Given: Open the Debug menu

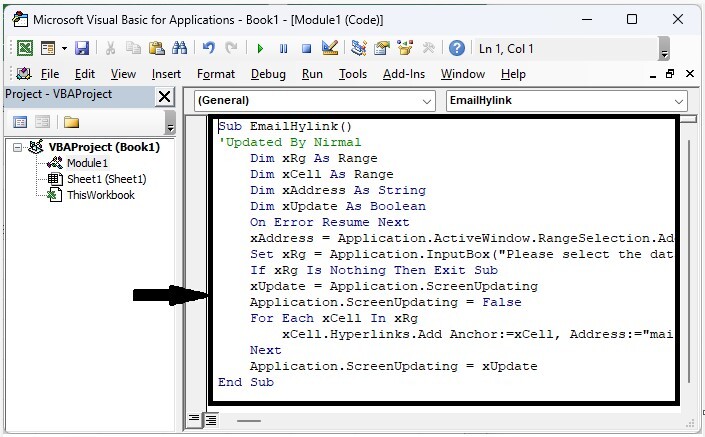Looking at the screenshot, I should pos(268,74).
